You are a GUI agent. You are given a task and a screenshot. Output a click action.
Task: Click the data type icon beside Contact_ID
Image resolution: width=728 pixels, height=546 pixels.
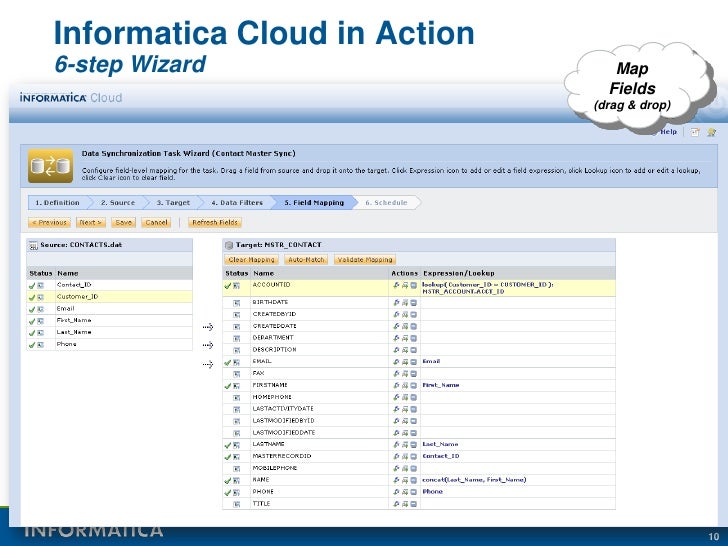[x=40, y=286]
